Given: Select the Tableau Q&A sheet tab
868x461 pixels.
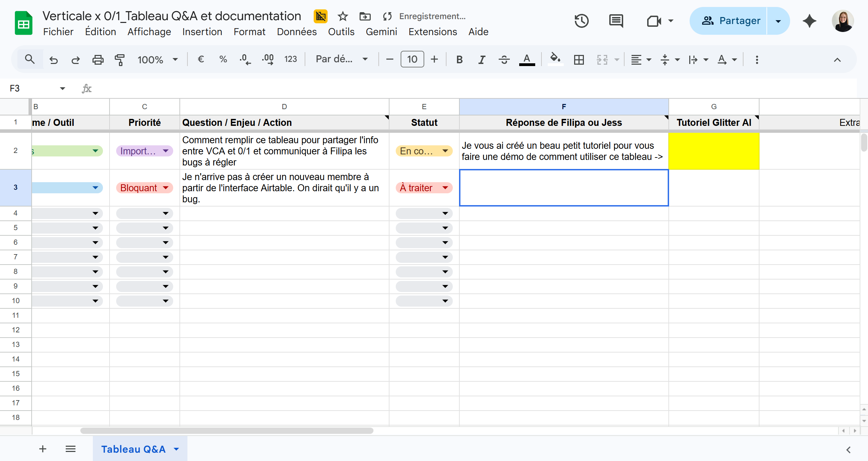Looking at the screenshot, I should coord(134,449).
